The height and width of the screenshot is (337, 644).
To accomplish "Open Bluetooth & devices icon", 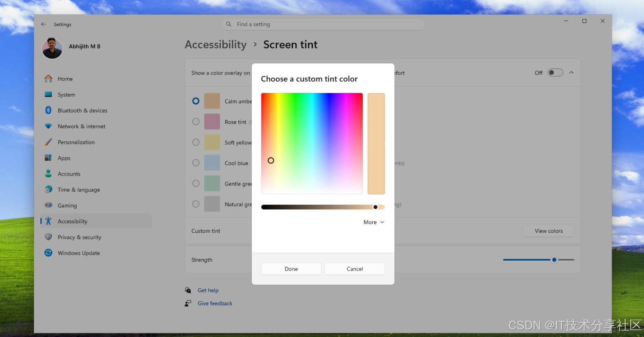I will 49,110.
